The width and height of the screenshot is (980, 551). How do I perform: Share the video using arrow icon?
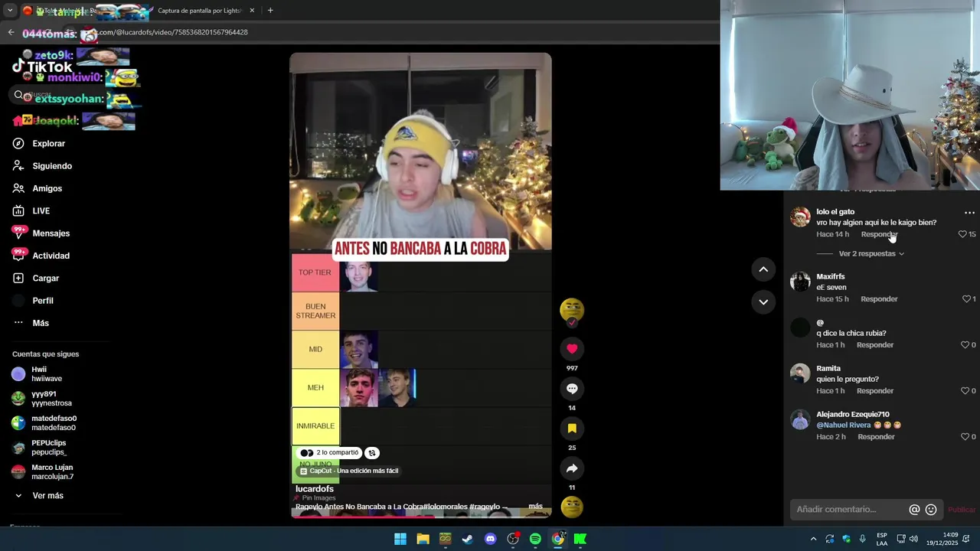tap(572, 468)
